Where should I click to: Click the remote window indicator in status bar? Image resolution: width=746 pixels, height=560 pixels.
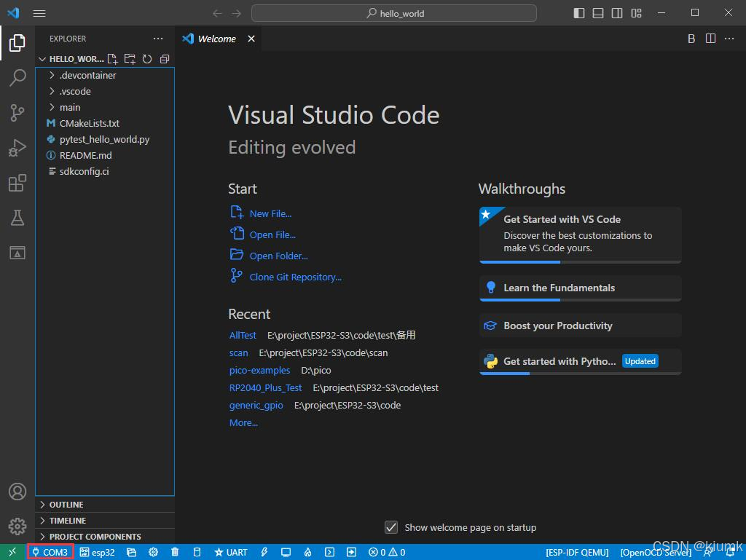coord(12,552)
